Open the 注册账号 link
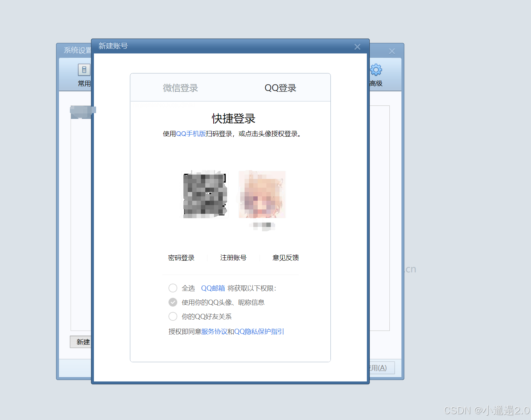This screenshot has width=531, height=420. pyautogui.click(x=233, y=258)
